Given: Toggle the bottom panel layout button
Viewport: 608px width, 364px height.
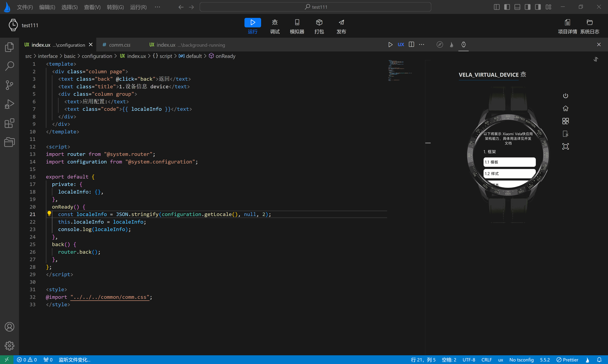Looking at the screenshot, I should coord(517,7).
